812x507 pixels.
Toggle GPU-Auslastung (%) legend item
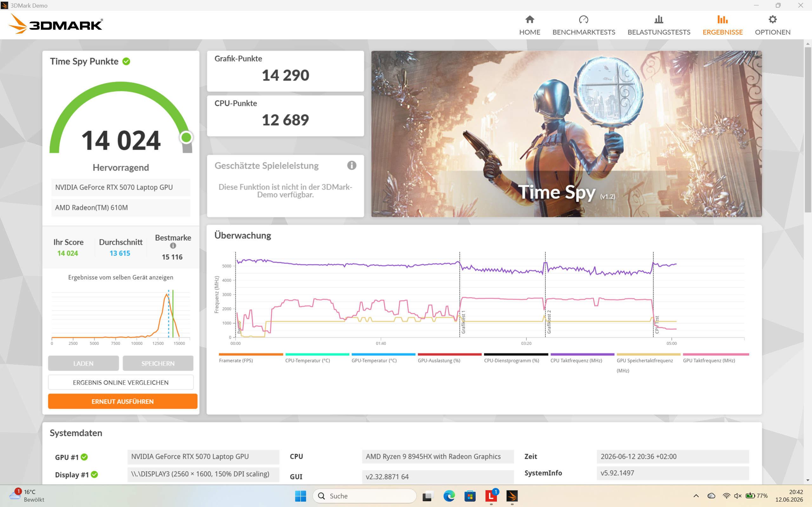[x=449, y=359]
